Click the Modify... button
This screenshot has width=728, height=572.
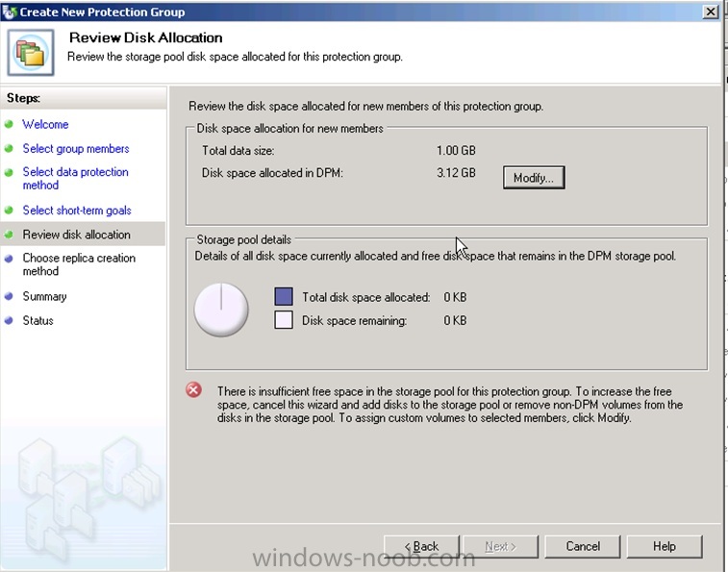pos(534,177)
